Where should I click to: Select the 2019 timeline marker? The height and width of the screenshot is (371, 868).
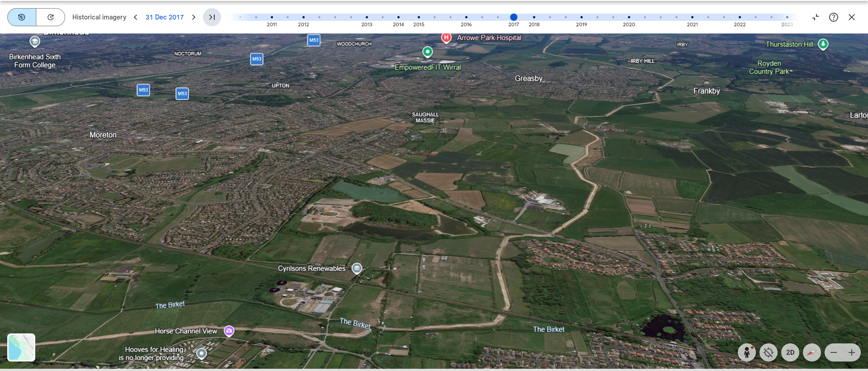point(581,17)
